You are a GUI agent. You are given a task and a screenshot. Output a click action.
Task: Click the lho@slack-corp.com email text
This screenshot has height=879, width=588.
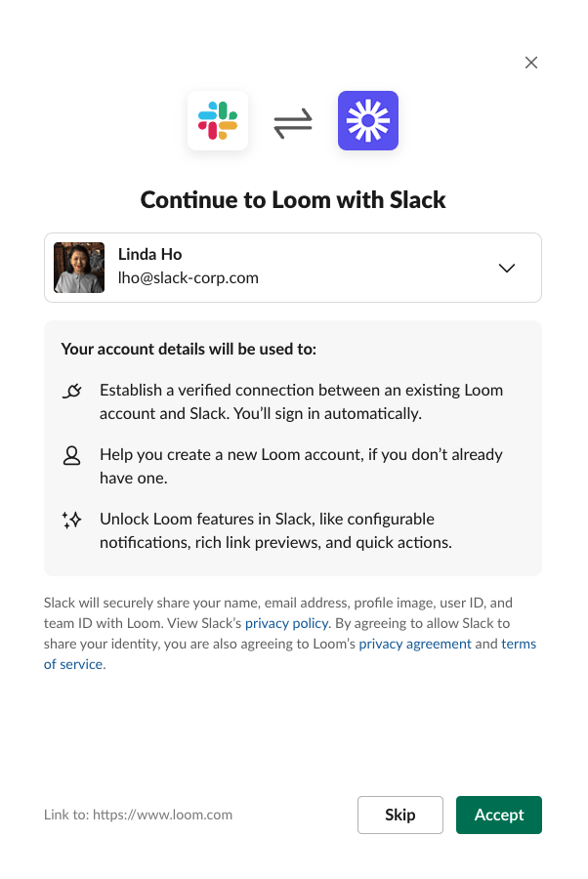pyautogui.click(x=189, y=278)
